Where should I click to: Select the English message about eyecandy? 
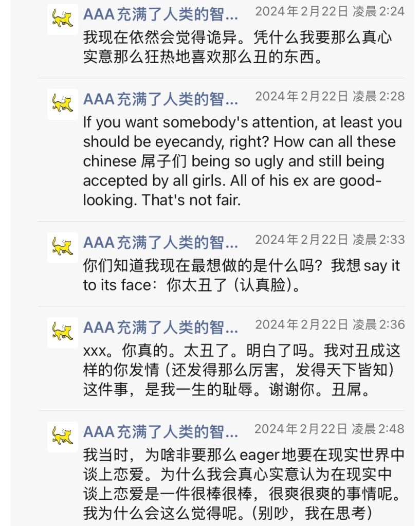click(x=242, y=161)
